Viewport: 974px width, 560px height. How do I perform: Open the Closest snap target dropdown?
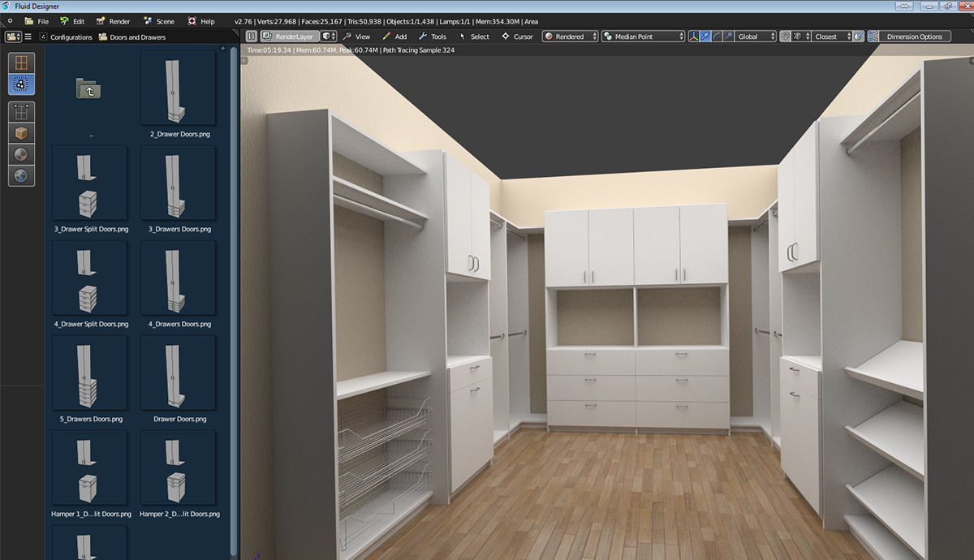point(832,37)
